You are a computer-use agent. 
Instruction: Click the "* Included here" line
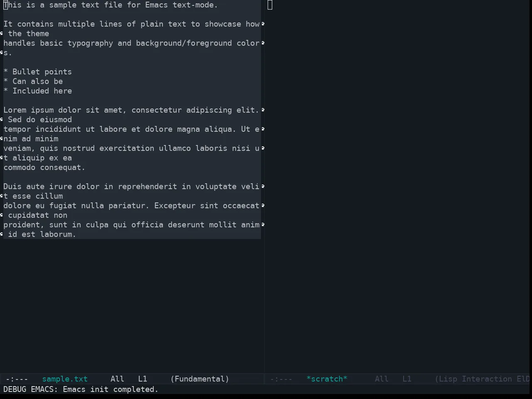(x=37, y=91)
